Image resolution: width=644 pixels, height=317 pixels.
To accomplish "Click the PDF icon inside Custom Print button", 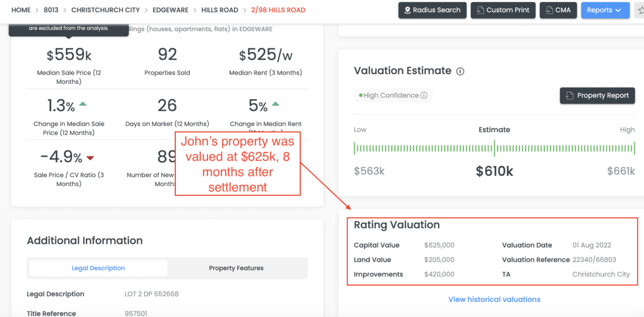I will pos(479,10).
